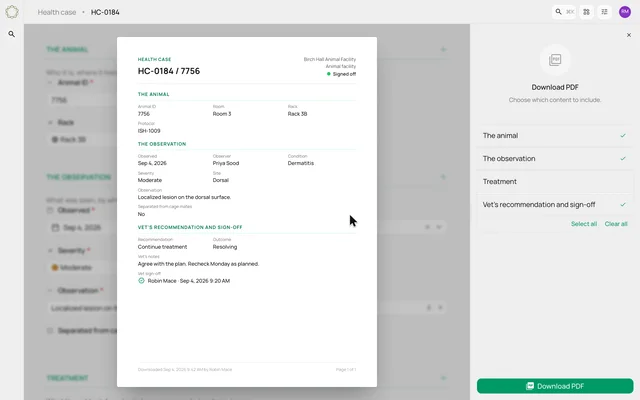Toggle 'The animal' section inclusion
The image size is (640, 400).
(555, 136)
